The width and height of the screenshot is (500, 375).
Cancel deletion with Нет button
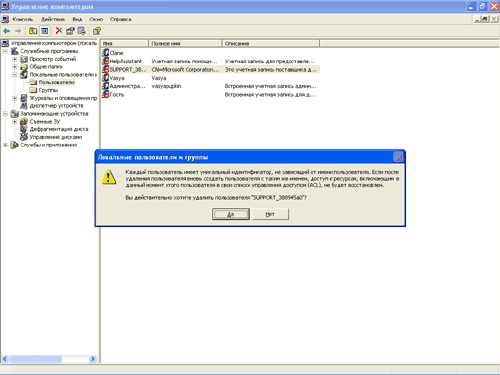coord(270,214)
